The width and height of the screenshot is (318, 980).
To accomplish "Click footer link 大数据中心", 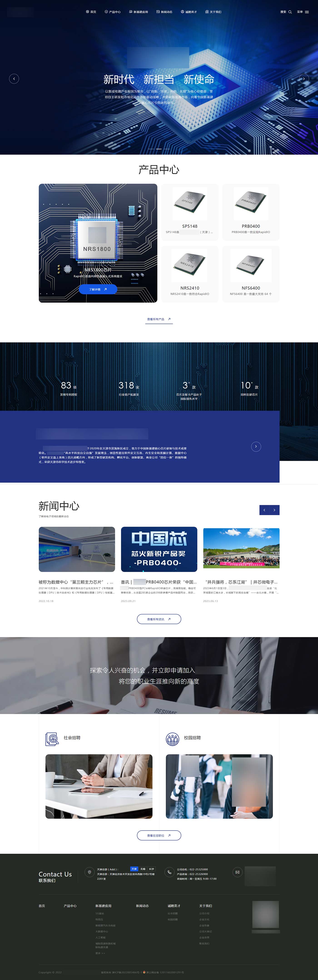I will click(102, 932).
